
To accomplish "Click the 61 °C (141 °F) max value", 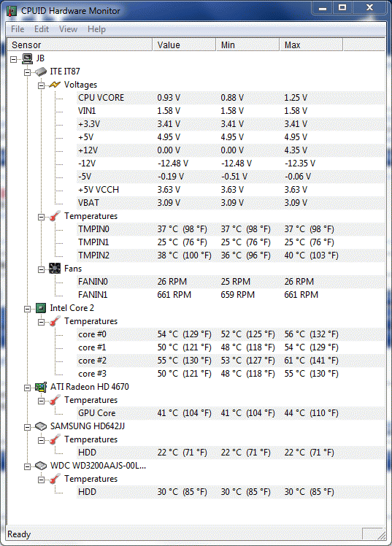I will 311,361.
